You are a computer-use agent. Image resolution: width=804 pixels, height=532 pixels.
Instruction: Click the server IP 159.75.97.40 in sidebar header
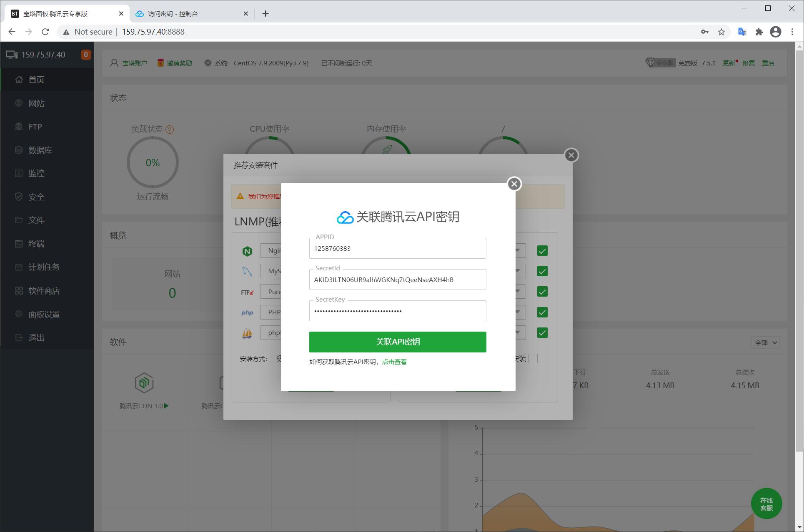click(43, 55)
